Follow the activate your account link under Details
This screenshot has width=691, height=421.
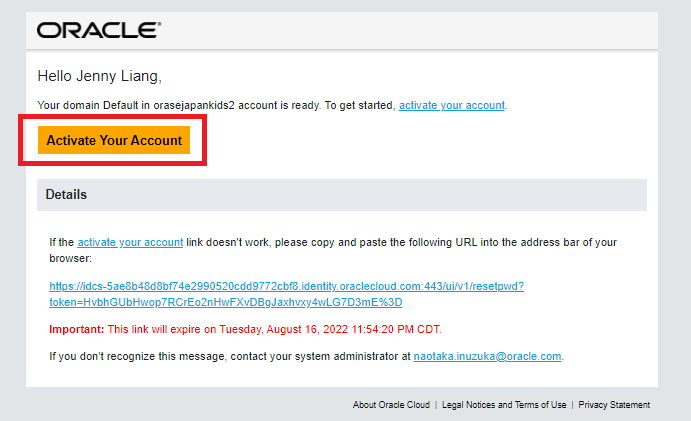click(130, 242)
